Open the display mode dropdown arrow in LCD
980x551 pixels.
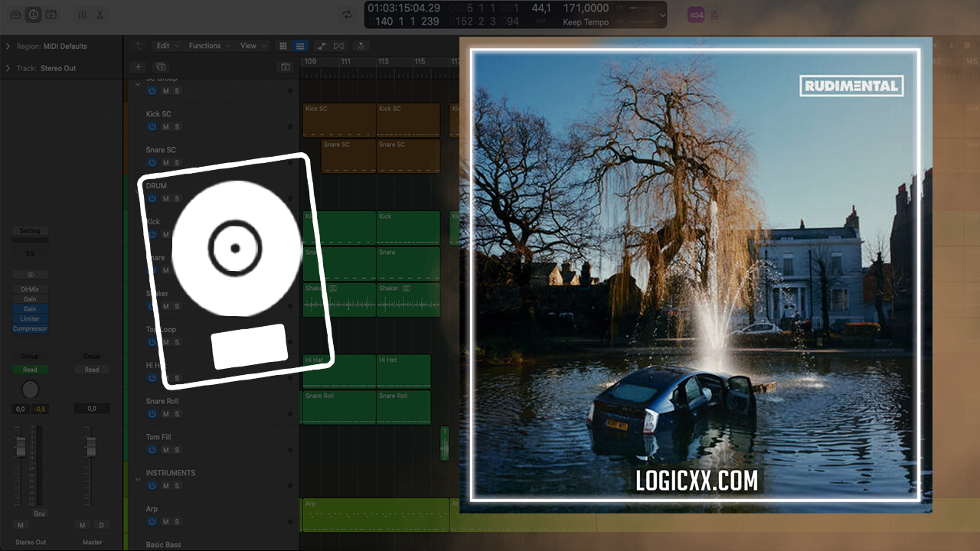pyautogui.click(x=662, y=15)
